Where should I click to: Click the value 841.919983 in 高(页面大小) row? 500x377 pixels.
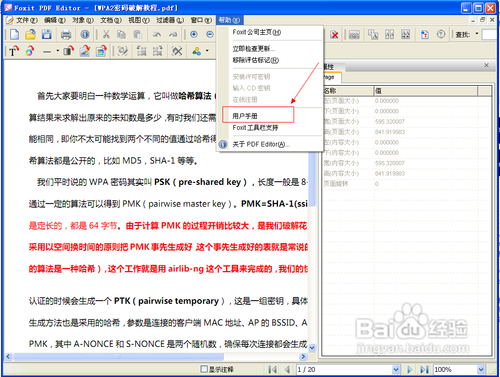pos(390,132)
